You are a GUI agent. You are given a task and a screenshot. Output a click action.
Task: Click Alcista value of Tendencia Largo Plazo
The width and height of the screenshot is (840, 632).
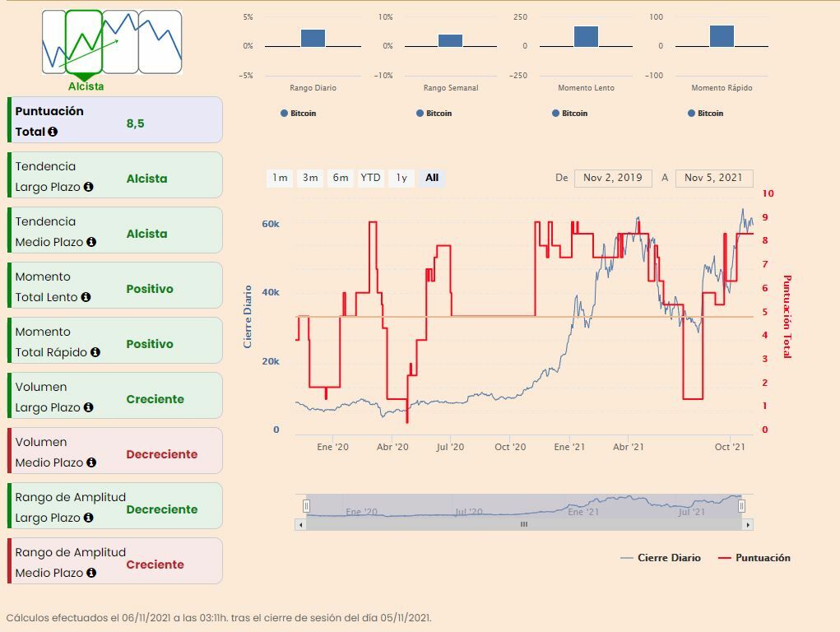pos(146,179)
